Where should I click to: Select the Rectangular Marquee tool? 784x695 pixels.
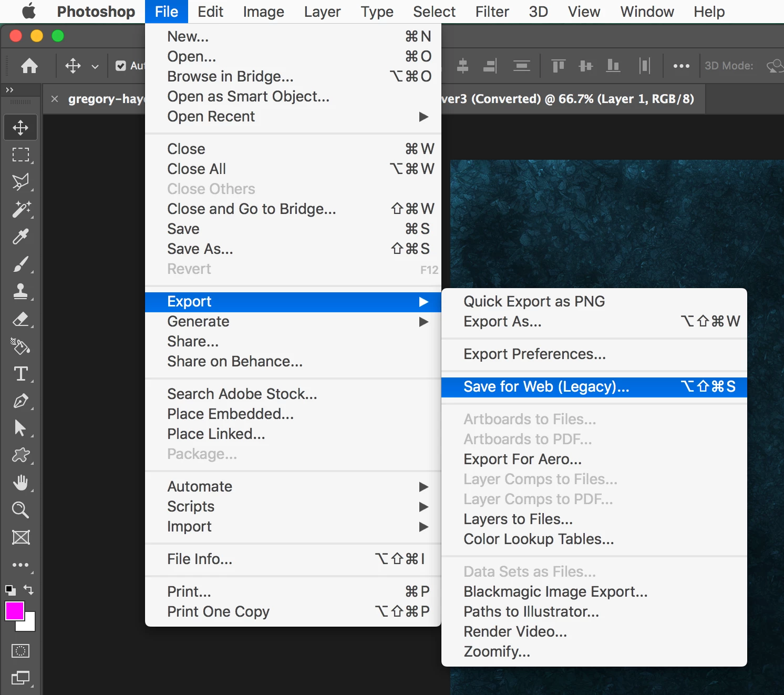coord(20,155)
